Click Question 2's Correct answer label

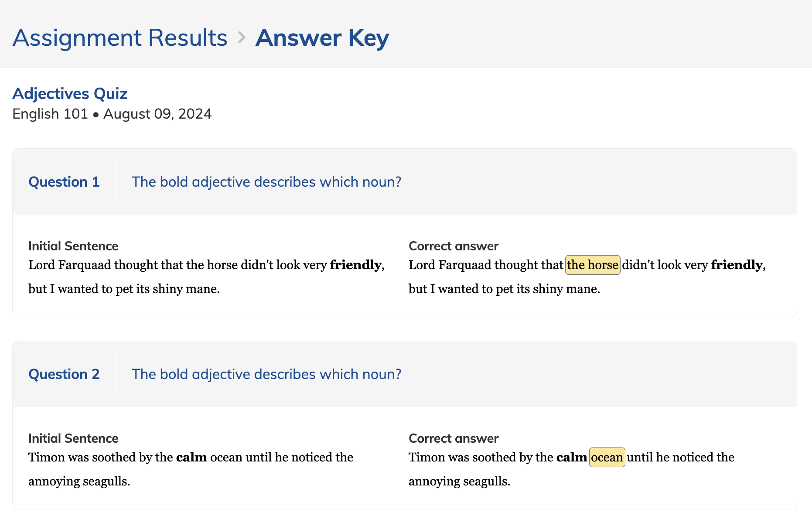454,438
